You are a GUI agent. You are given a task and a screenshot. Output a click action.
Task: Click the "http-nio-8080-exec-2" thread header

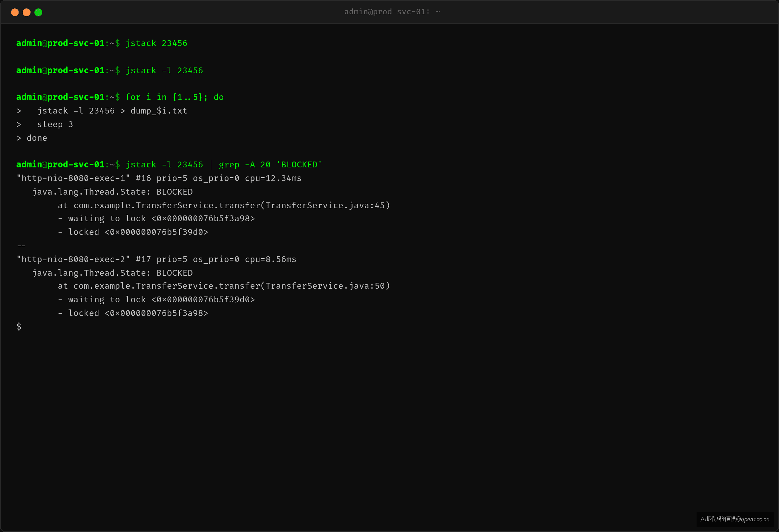click(x=156, y=259)
